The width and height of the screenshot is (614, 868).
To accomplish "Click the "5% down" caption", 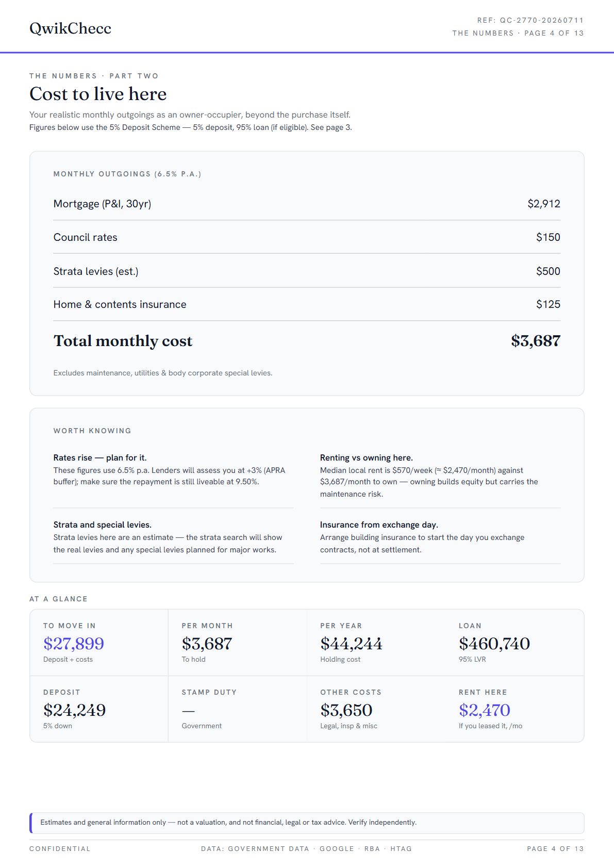I will click(x=58, y=726).
